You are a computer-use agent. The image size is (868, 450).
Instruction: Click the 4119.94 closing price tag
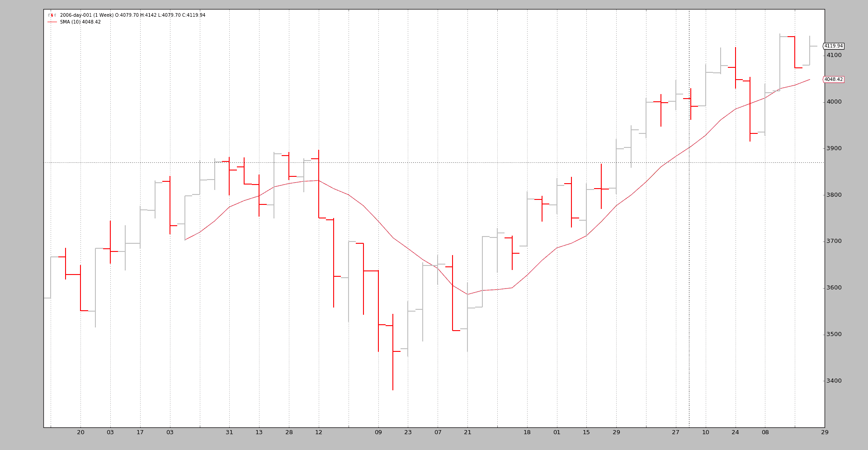coord(833,46)
